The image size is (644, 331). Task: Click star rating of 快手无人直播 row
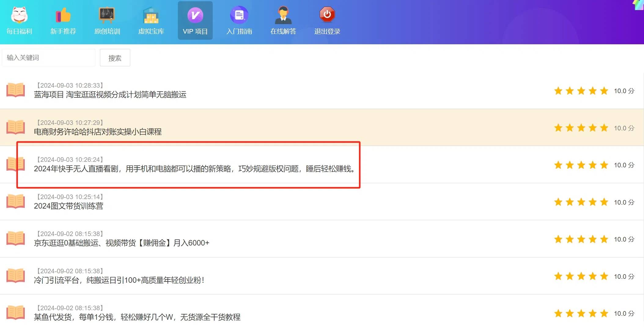(581, 165)
